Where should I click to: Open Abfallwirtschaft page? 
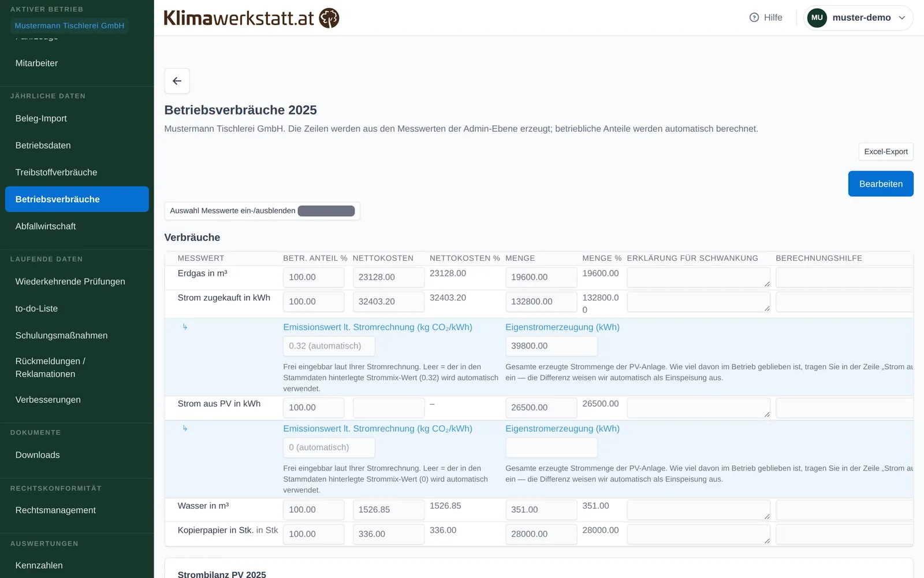(x=77, y=226)
